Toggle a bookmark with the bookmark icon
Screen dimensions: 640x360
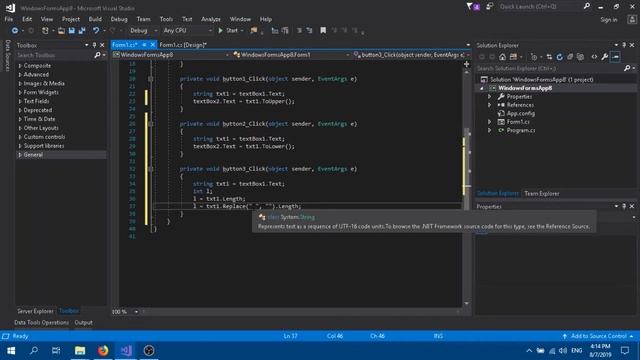point(323,31)
